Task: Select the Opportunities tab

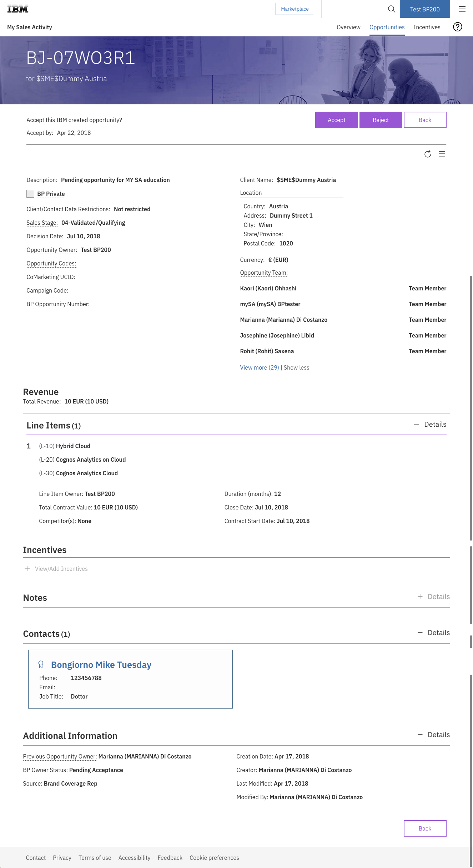Action: [x=387, y=27]
